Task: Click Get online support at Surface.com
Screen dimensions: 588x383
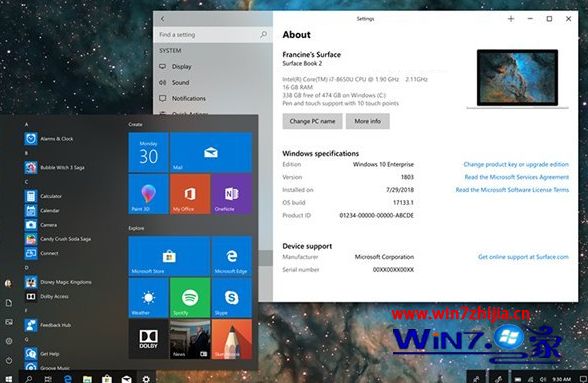Action: pyautogui.click(x=524, y=257)
